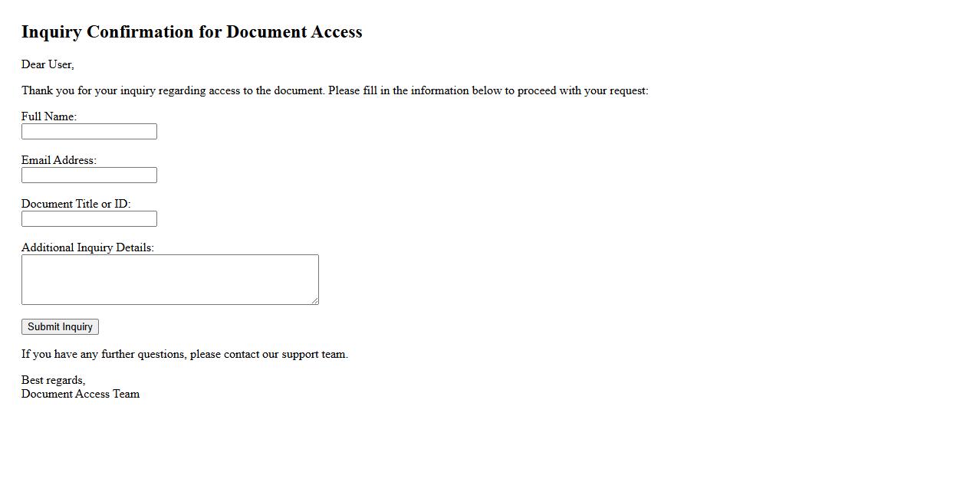Click inside the Additional Inquiry Details textarea
Viewport: 980px width, 498px height.
tap(170, 280)
